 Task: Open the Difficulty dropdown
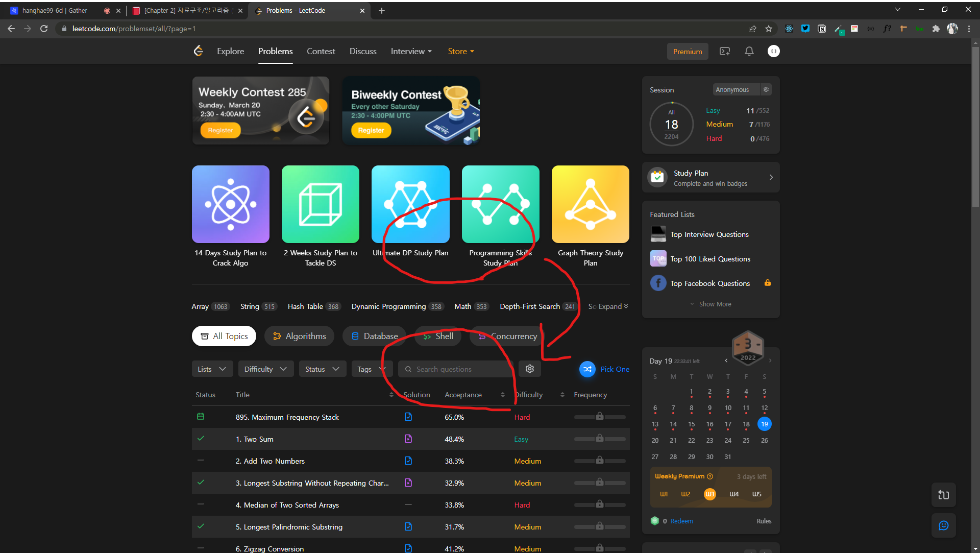266,369
